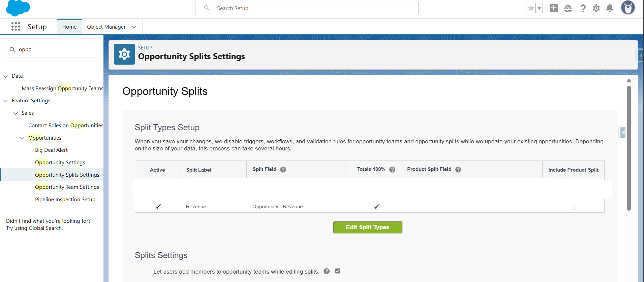Click the Revenue split label cell

(196, 207)
